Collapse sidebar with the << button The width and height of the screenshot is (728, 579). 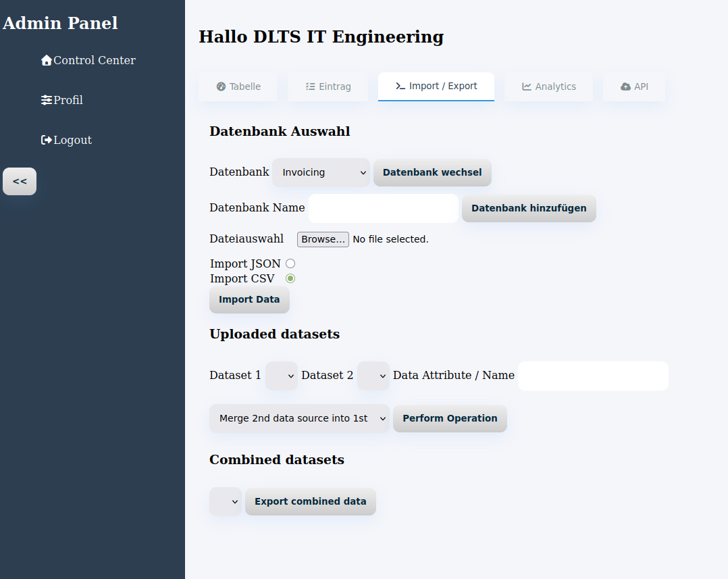[20, 182]
